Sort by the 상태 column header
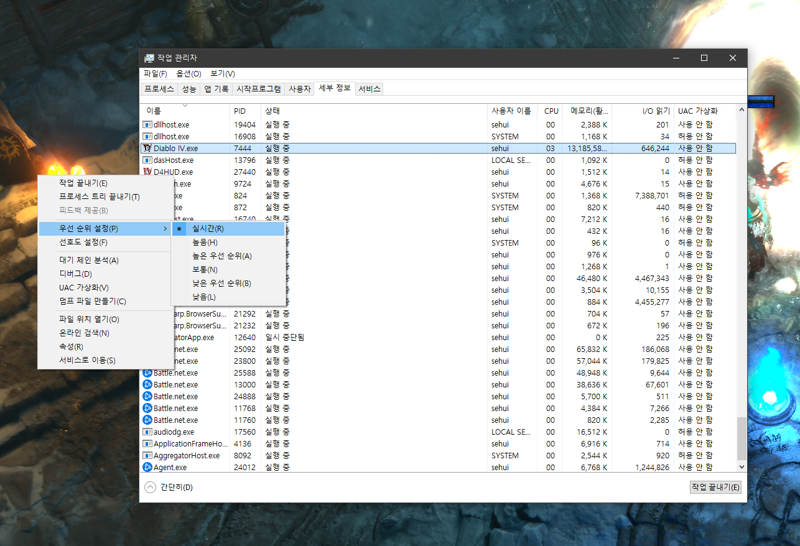This screenshot has height=546, width=800. point(374,111)
